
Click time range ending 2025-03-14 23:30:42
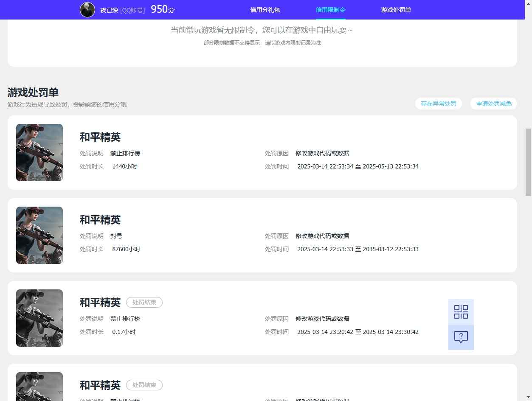358,332
